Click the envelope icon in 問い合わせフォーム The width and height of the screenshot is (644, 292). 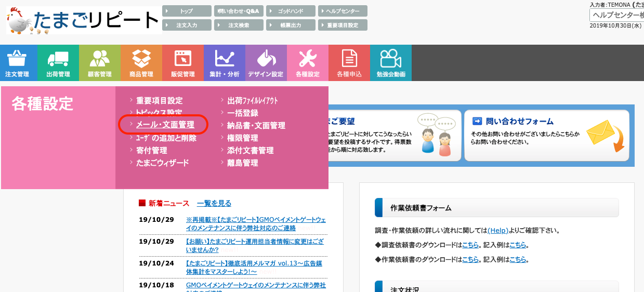pyautogui.click(x=605, y=136)
